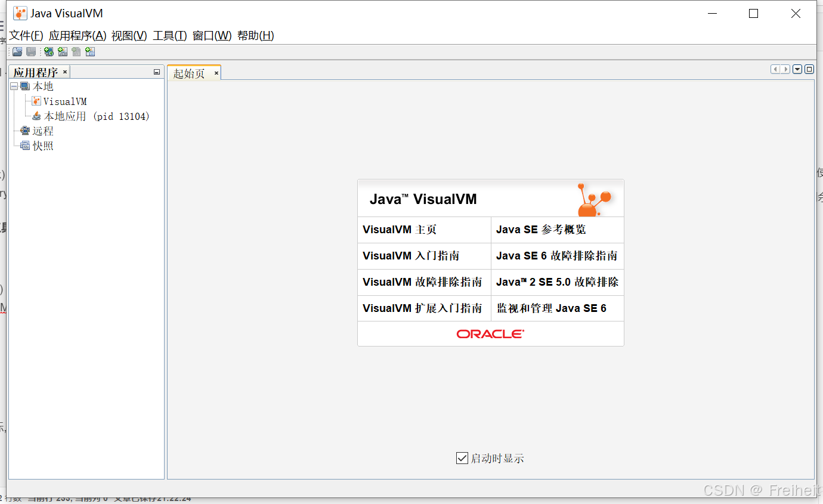Click the Java VisualVM banner heading
Screen dimensions: 823x504
click(x=423, y=199)
